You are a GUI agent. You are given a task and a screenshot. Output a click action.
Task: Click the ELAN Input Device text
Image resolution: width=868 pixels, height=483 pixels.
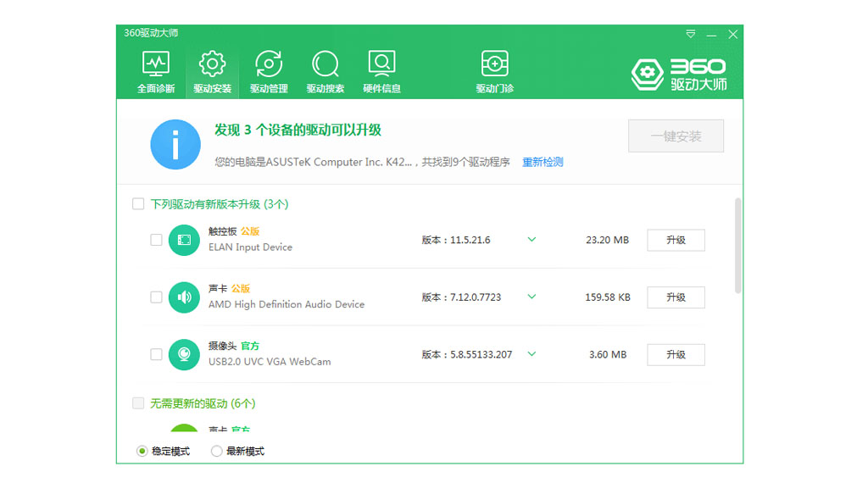pyautogui.click(x=250, y=247)
